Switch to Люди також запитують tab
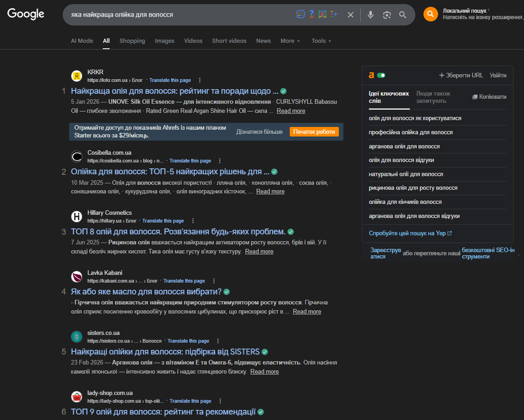 pyautogui.click(x=433, y=97)
